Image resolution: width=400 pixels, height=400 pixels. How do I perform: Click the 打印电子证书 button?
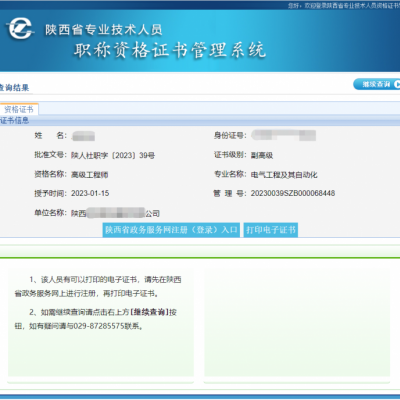(x=271, y=230)
